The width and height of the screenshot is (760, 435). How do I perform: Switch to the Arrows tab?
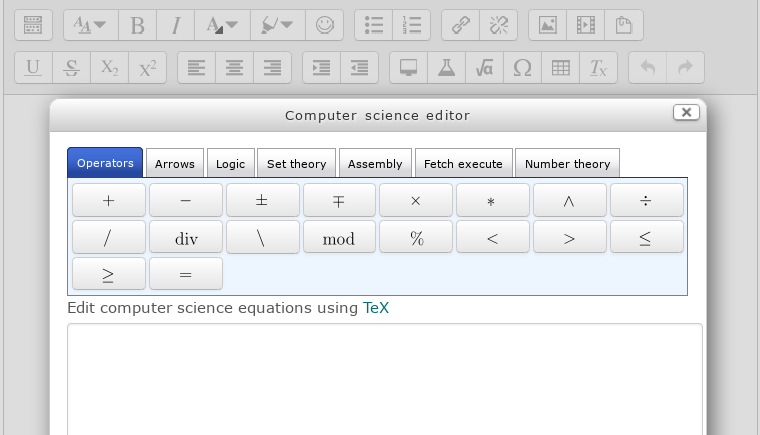click(174, 164)
